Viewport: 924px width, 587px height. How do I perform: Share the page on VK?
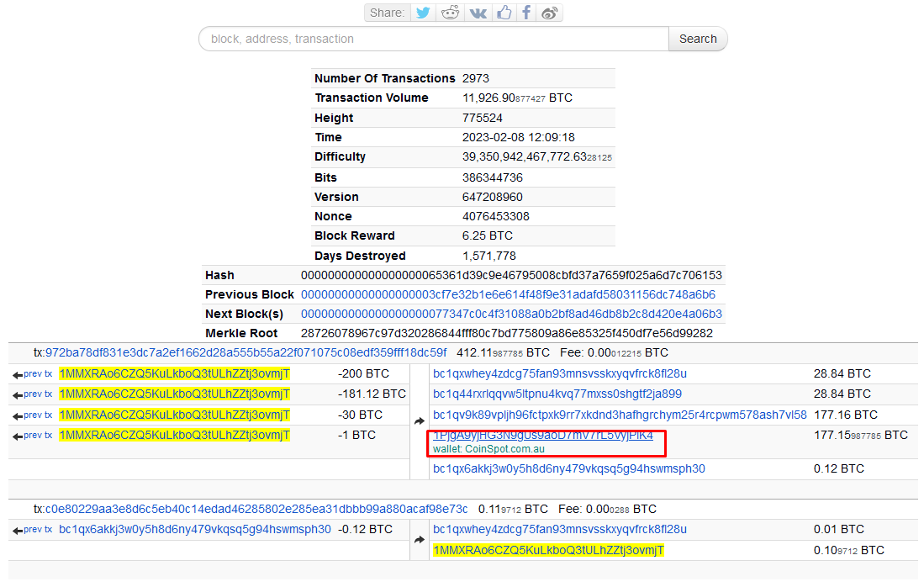coord(478,13)
